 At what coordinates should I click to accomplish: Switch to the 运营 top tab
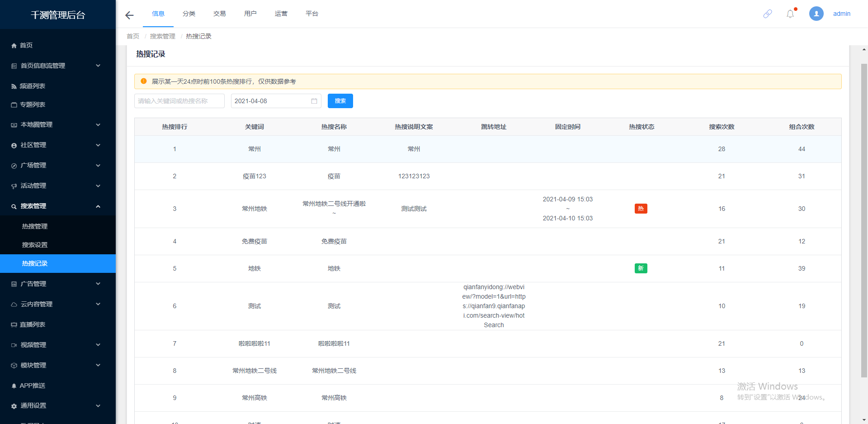click(x=281, y=14)
